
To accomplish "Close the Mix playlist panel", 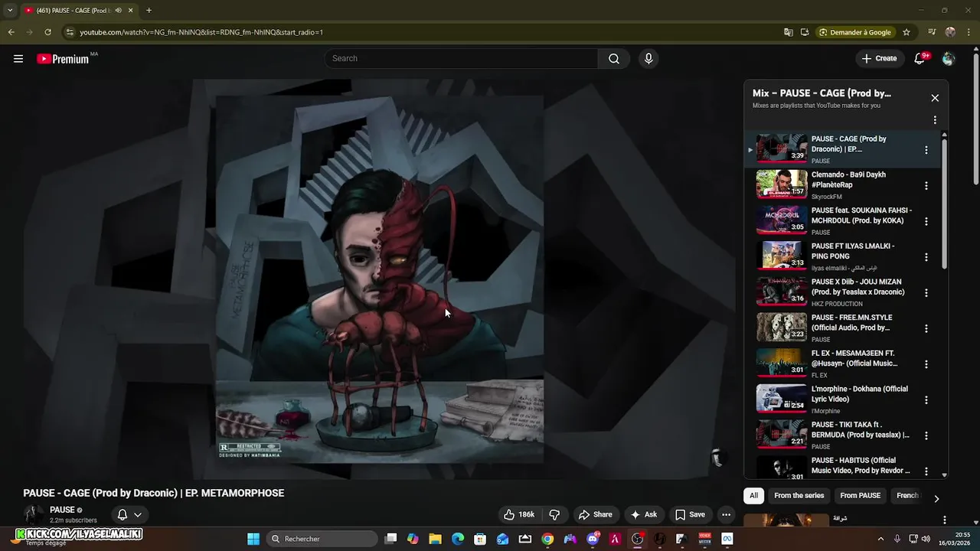I will point(935,98).
